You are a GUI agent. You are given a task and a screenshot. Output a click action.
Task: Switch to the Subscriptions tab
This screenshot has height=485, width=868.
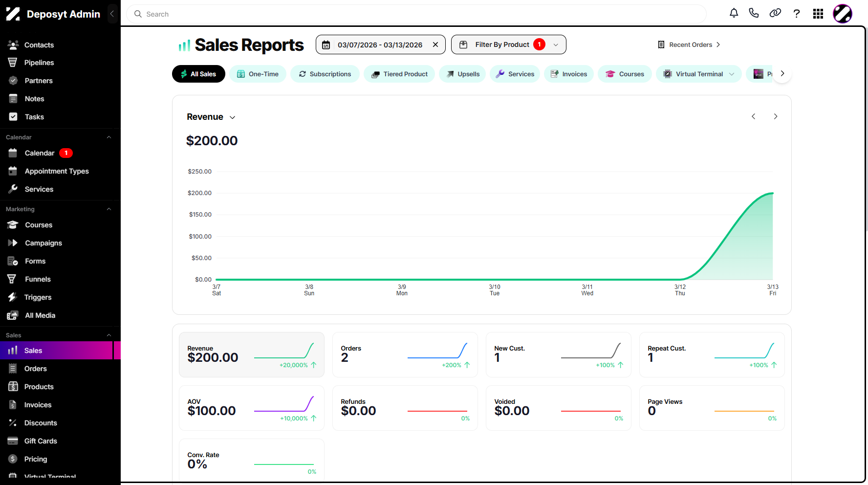(325, 74)
